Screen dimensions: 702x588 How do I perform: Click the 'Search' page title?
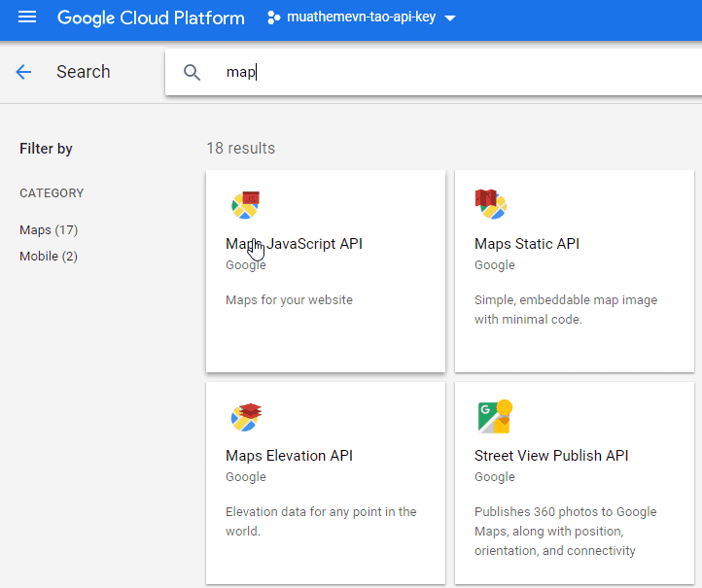coord(84,72)
